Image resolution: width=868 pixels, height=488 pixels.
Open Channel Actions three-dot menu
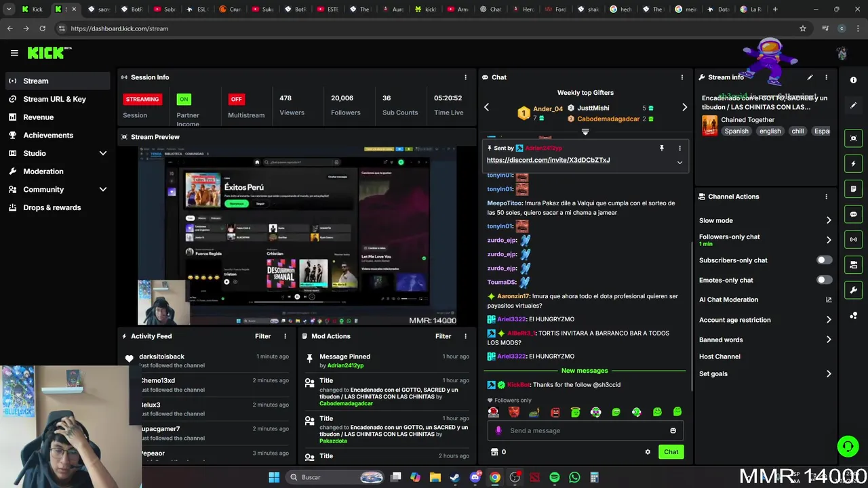(x=826, y=197)
